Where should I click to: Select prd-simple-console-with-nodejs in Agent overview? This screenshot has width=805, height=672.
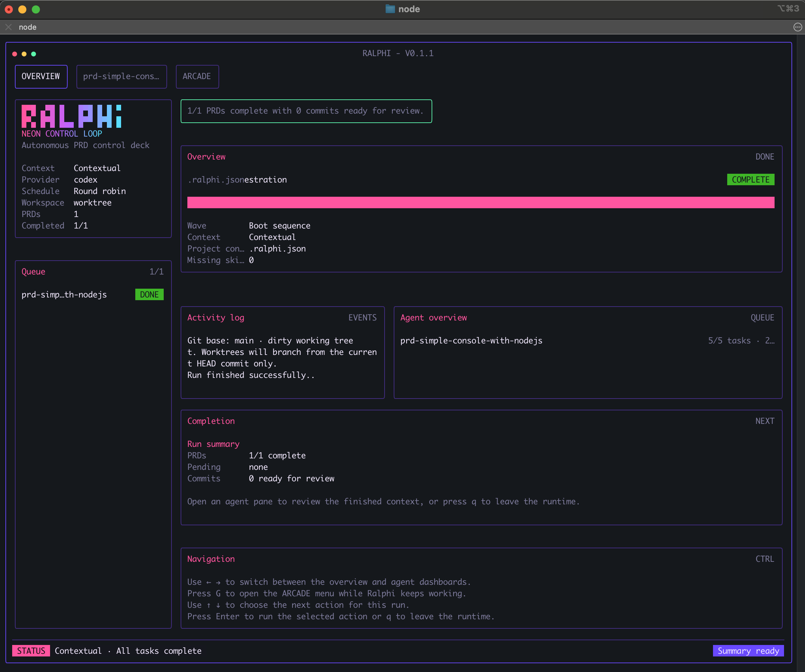pos(471,340)
